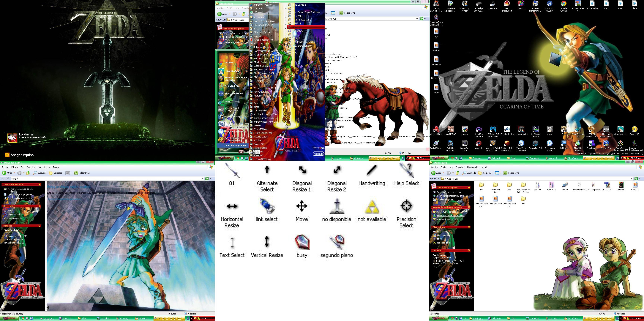Select the 'busy' rupee cursor icon
Viewport: 644px width, 321px height.
coord(302,246)
